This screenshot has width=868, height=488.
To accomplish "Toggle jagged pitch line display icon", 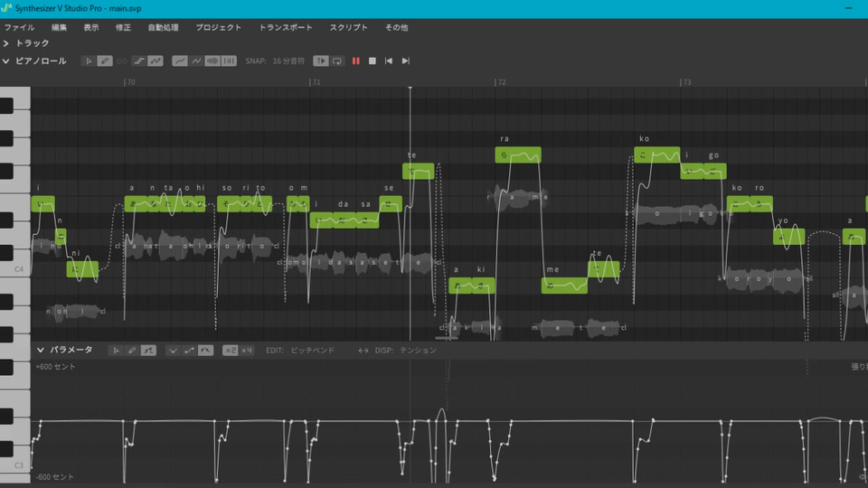I will click(196, 61).
